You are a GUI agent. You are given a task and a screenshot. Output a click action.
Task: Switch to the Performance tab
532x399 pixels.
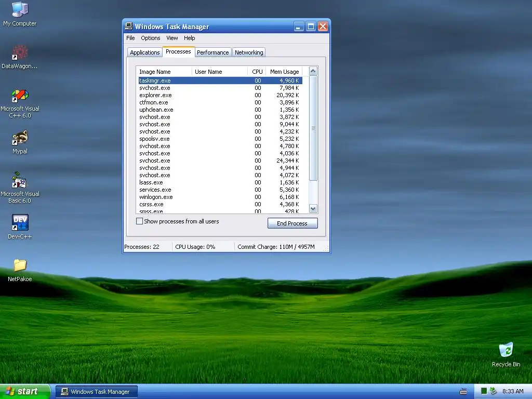point(212,52)
